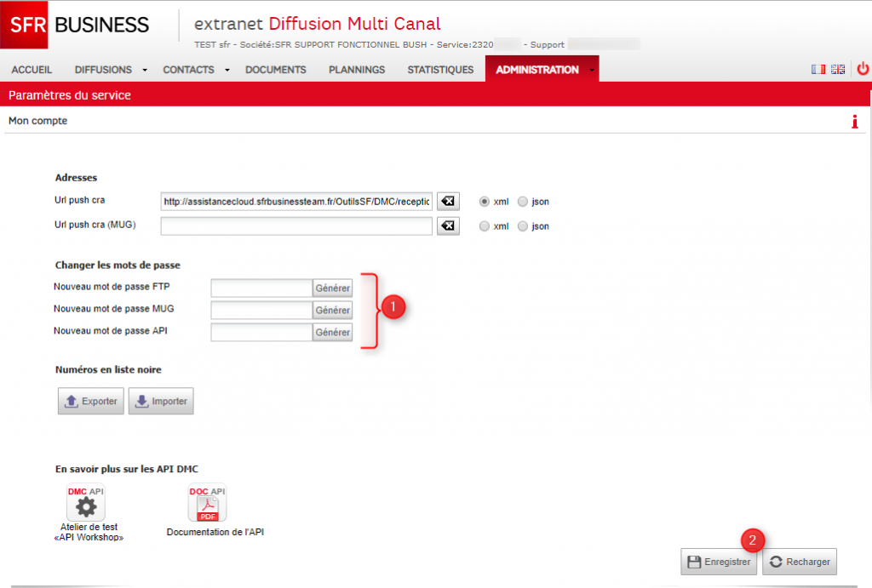The image size is (872, 588).
Task: Focus the Nouveau mot de passe API field
Action: pos(261,332)
